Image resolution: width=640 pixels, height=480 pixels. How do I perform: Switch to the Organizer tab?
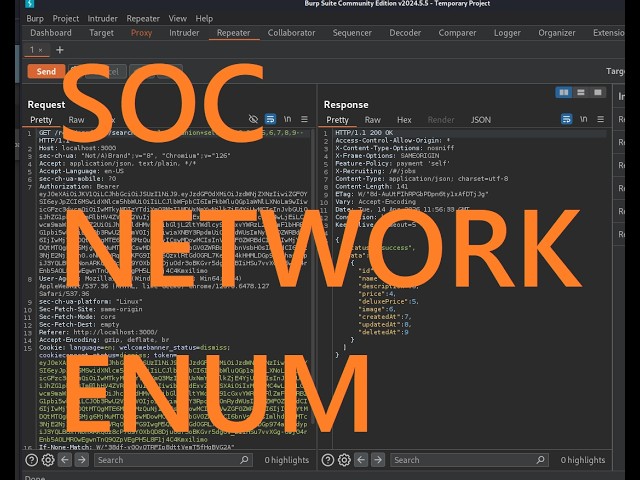tap(557, 33)
